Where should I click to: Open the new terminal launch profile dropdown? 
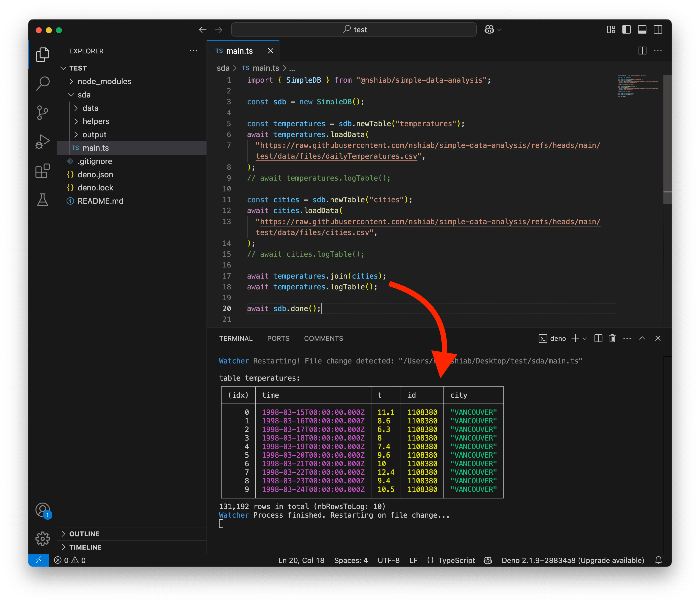pyautogui.click(x=585, y=338)
